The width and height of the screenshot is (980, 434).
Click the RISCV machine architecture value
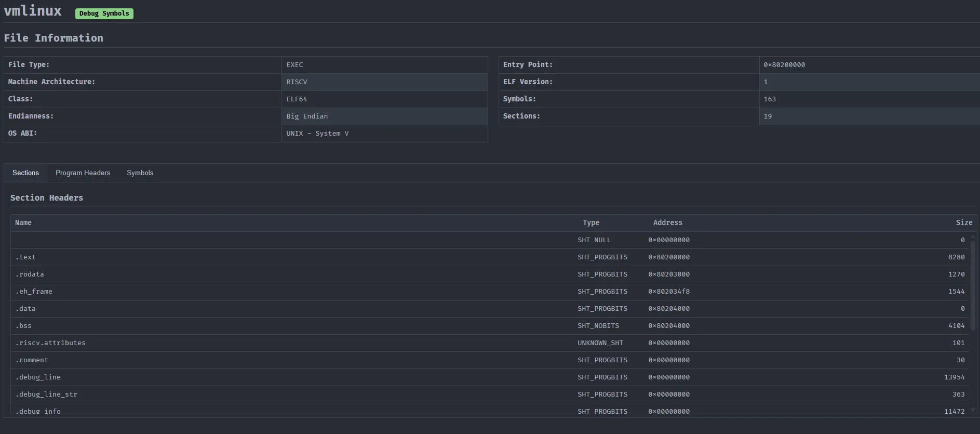297,82
